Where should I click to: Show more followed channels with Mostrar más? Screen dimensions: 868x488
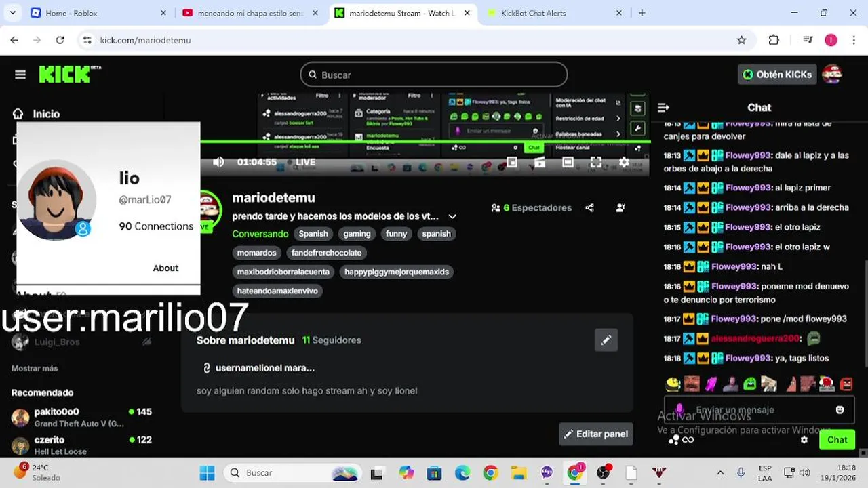coord(35,368)
